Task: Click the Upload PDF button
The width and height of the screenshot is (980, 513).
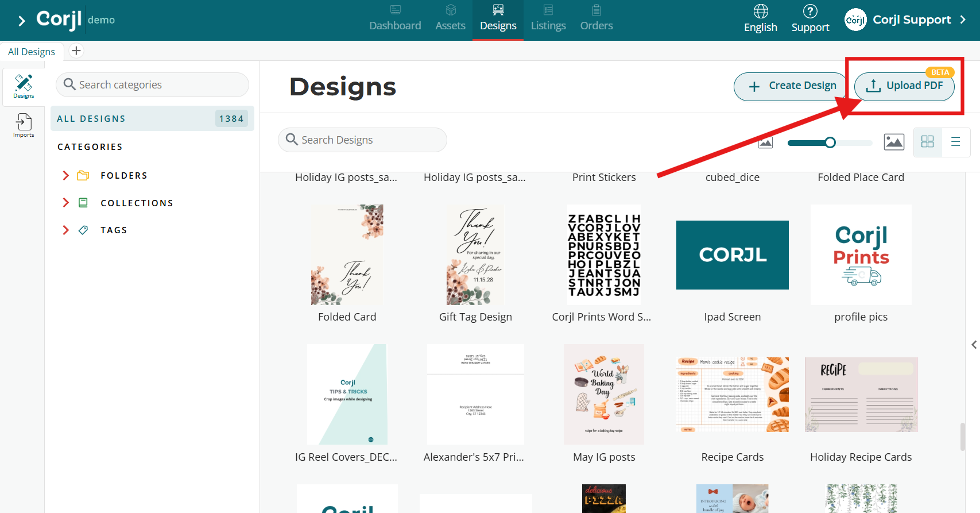Action: pos(904,86)
